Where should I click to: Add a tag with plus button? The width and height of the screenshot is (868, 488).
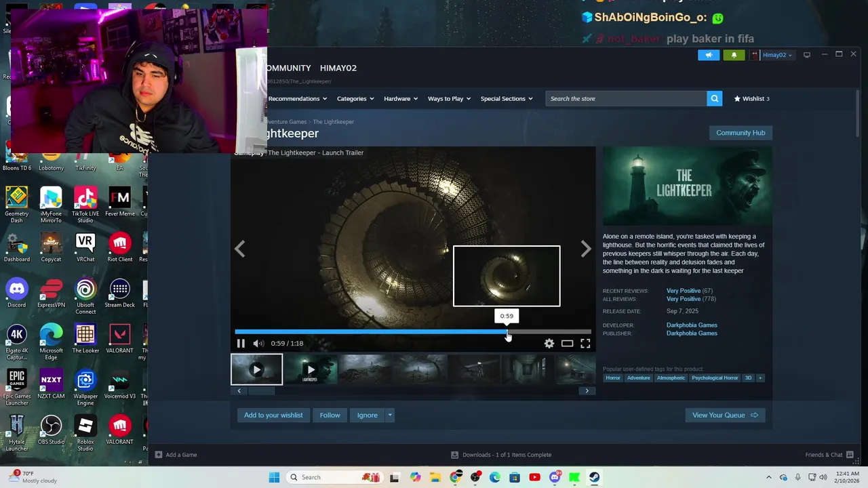pyautogui.click(x=759, y=378)
